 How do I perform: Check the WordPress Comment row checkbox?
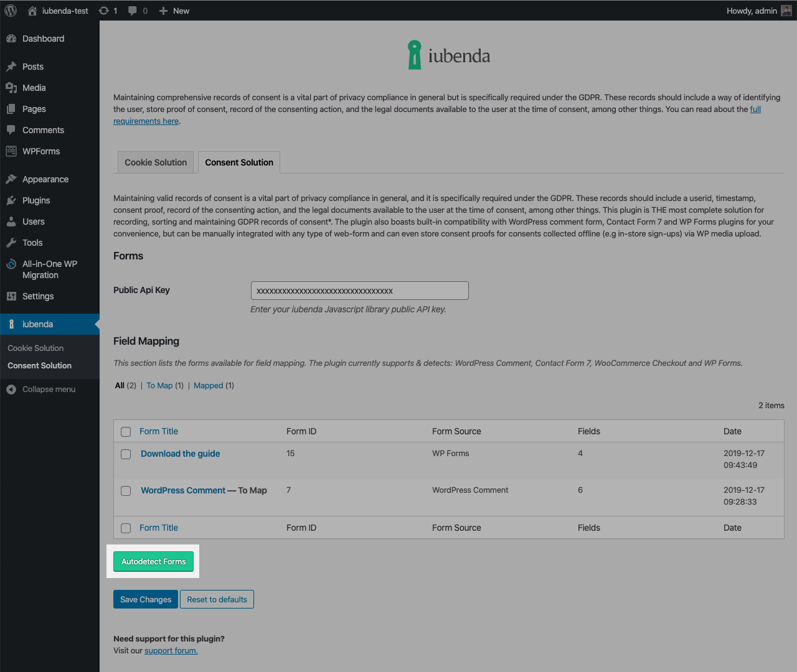(x=126, y=490)
